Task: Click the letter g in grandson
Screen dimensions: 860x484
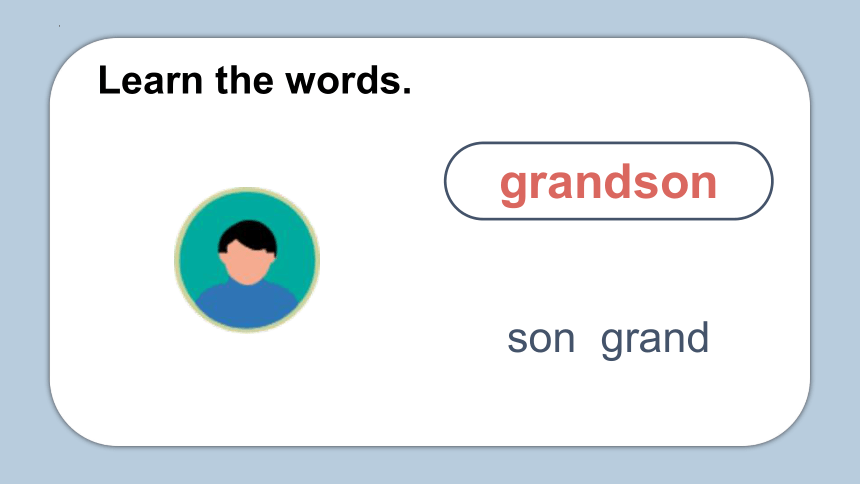Action: point(513,188)
